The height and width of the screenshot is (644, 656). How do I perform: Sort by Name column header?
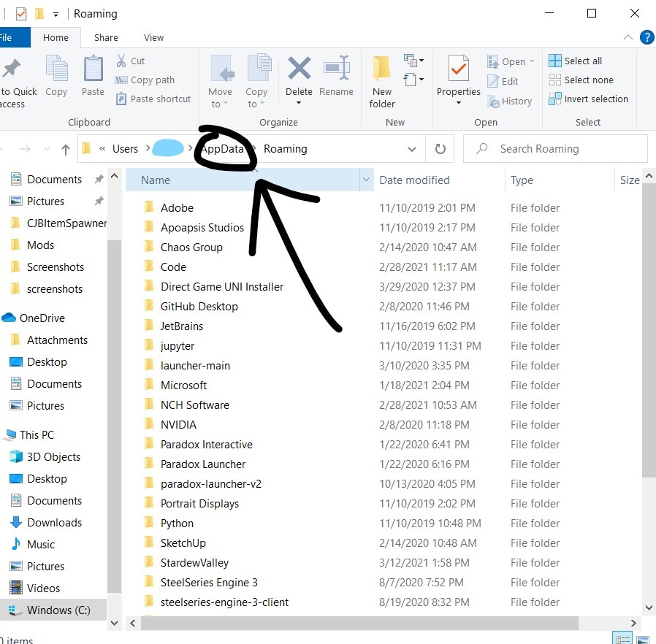pos(243,180)
